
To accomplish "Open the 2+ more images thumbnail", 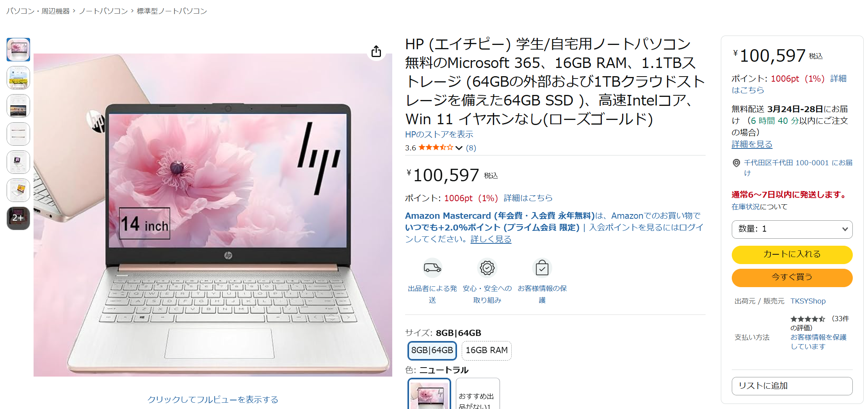I will pos(18,218).
